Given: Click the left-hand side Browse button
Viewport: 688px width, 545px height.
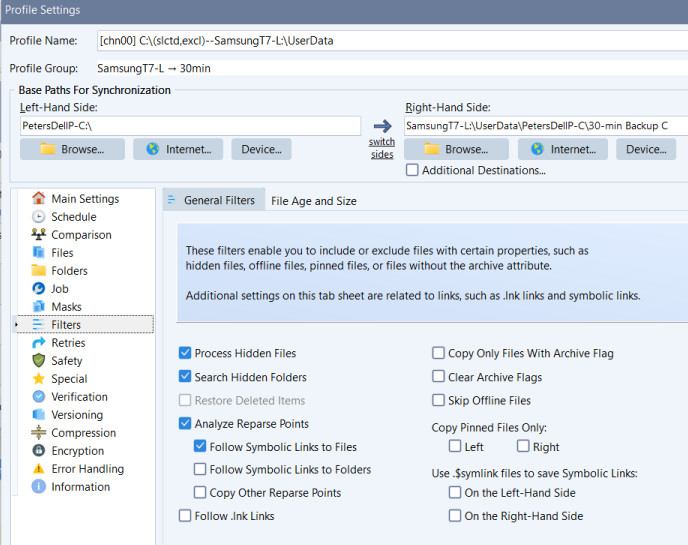Looking at the screenshot, I should (x=72, y=149).
